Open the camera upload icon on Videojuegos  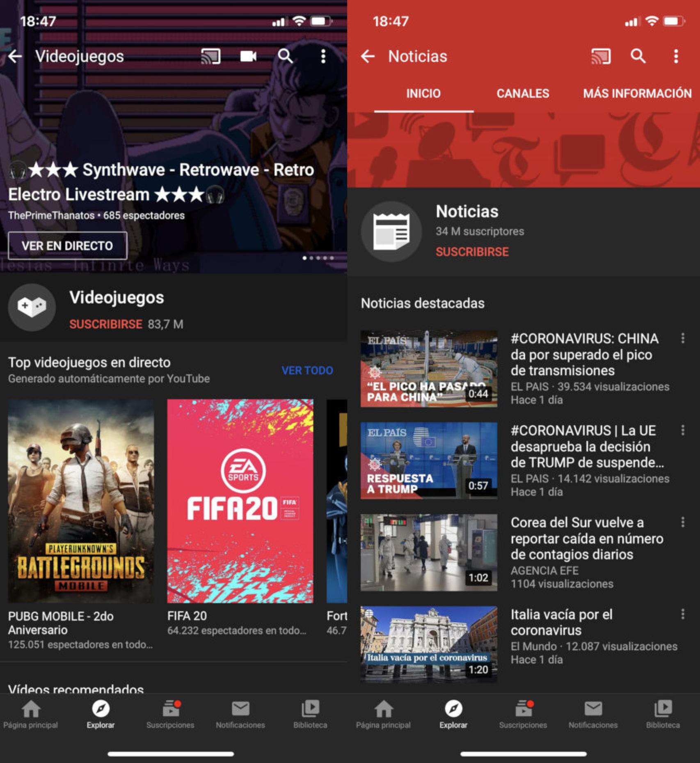(x=248, y=56)
